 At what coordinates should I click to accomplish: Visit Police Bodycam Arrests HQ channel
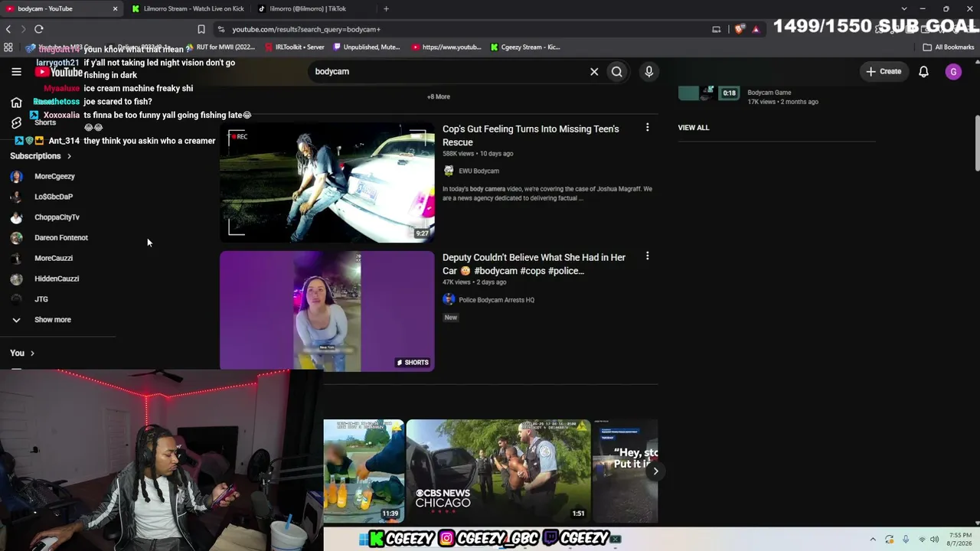click(496, 300)
